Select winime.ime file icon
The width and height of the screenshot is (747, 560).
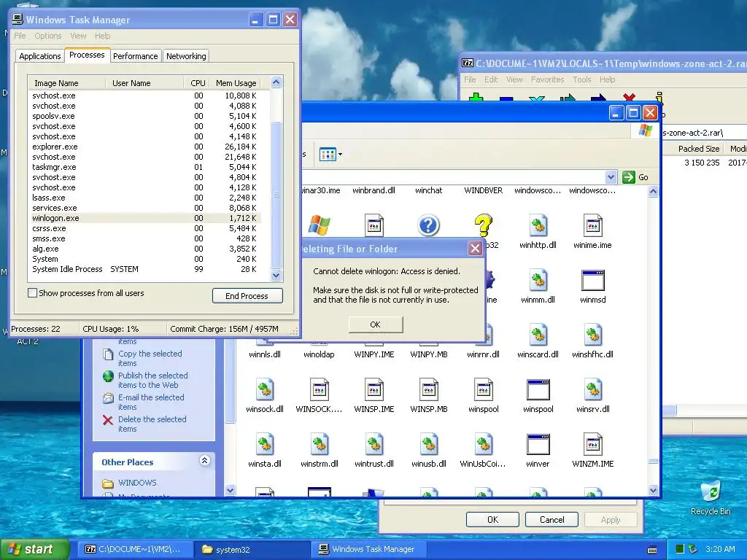(592, 225)
